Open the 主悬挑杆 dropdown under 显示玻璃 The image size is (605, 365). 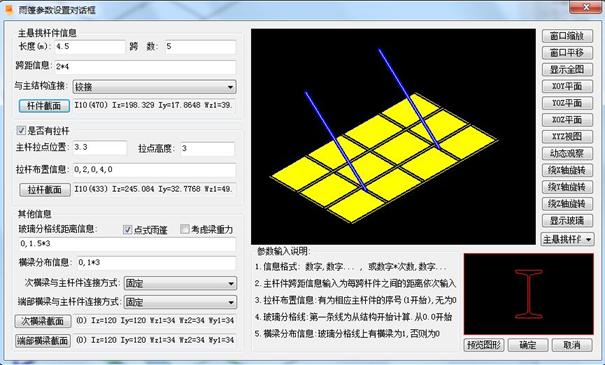click(x=568, y=240)
